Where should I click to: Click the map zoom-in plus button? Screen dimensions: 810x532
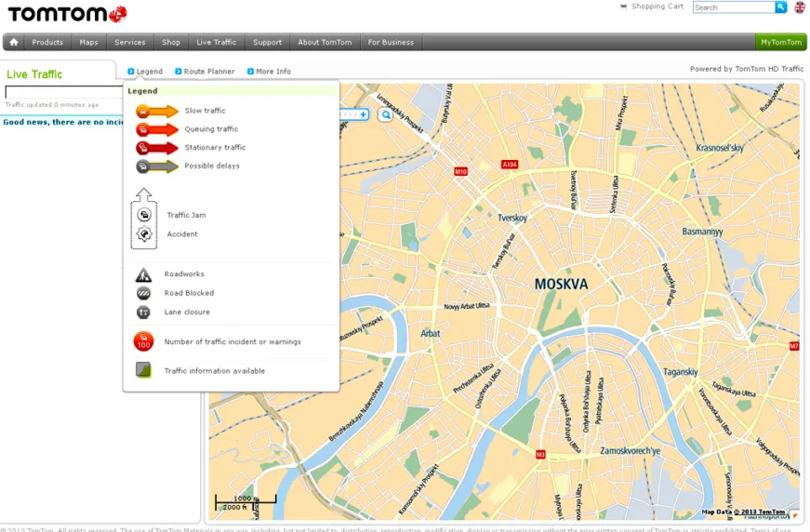[x=364, y=114]
